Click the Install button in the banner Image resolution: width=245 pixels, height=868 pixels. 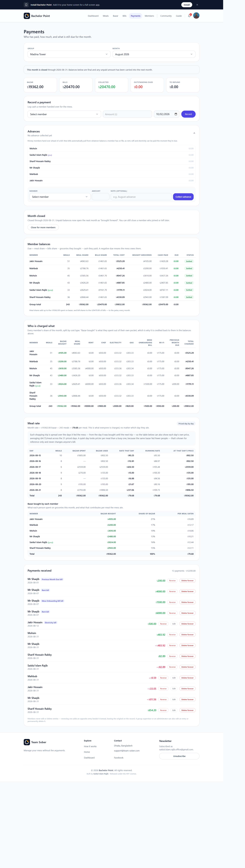(x=187, y=5)
